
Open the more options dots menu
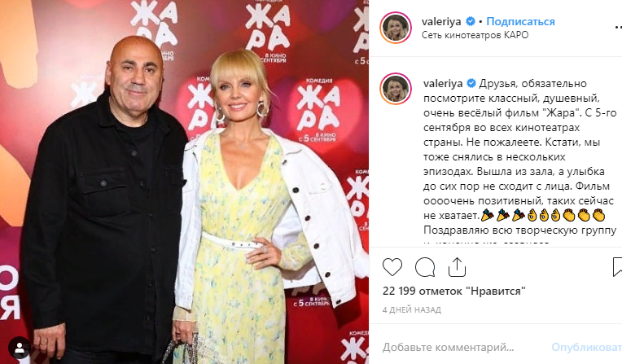[619, 28]
